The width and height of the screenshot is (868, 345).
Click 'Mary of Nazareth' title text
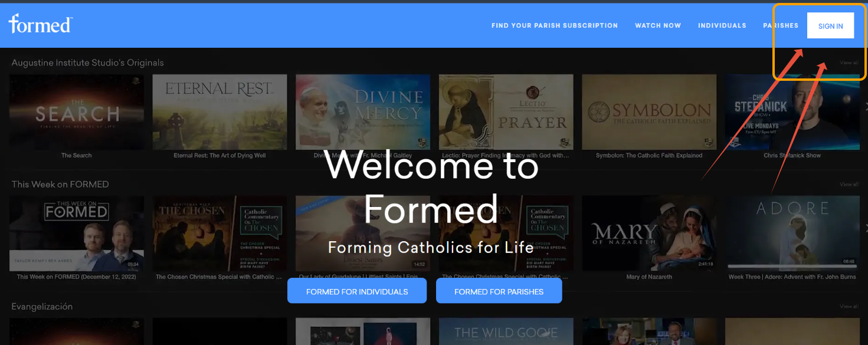pyautogui.click(x=649, y=277)
